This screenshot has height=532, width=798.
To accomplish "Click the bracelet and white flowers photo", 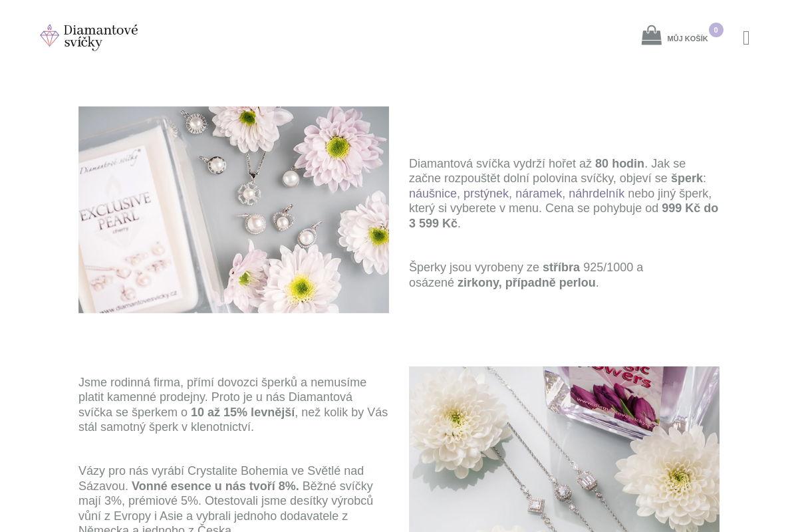I will point(564,449).
